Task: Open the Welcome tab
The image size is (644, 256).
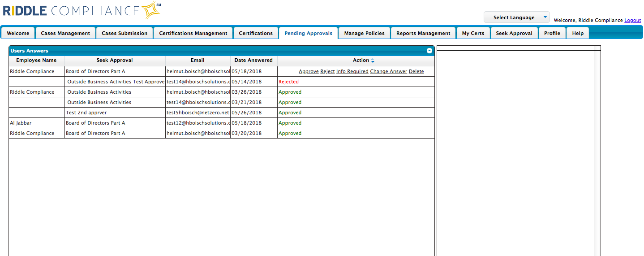Action: click(x=18, y=33)
